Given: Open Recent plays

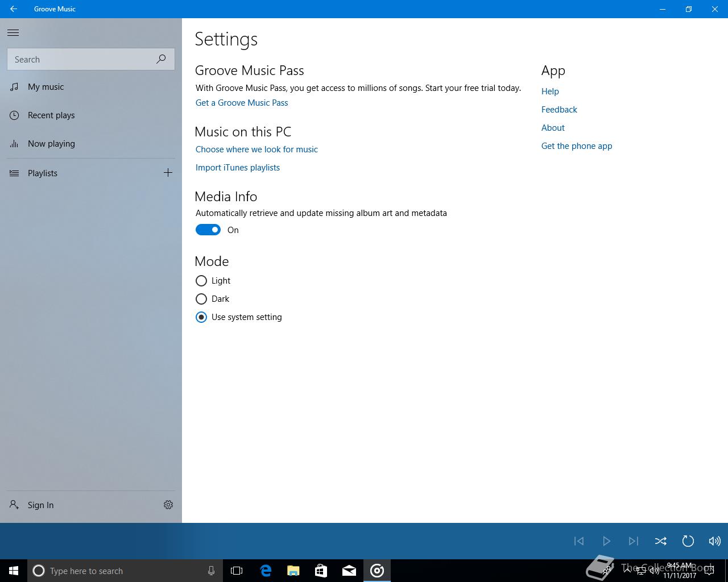Looking at the screenshot, I should pos(91,115).
